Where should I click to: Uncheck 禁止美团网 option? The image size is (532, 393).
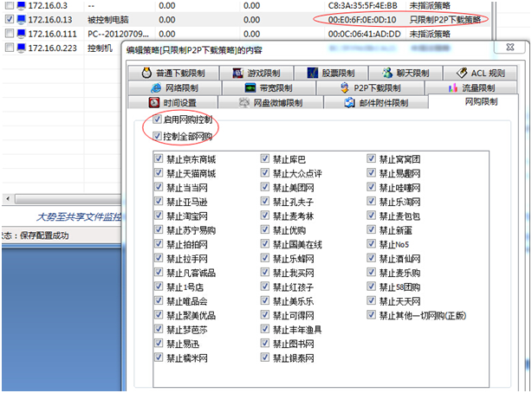[265, 187]
